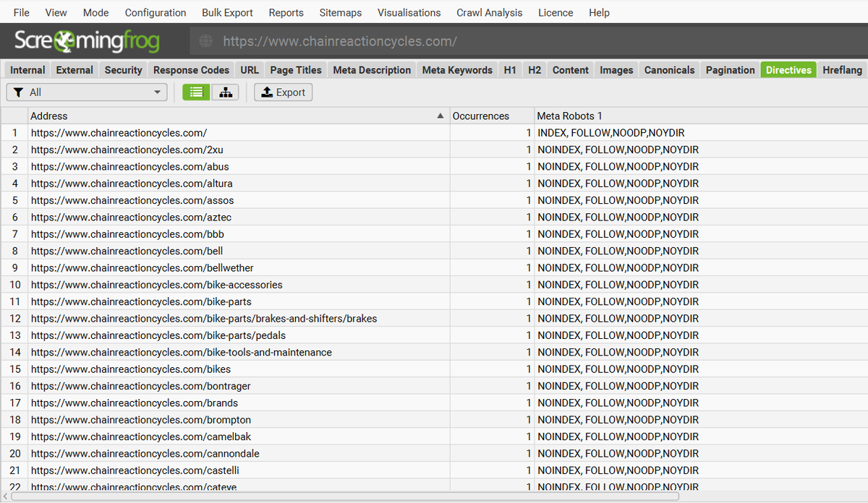The image size is (868, 503).
Task: Switch to the Internal tab
Action: click(27, 70)
